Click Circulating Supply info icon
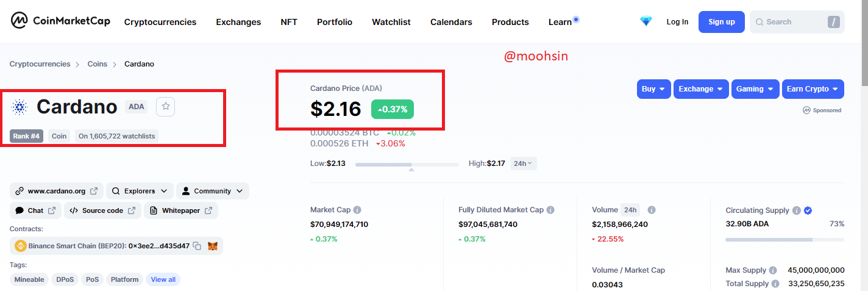 [x=796, y=210]
